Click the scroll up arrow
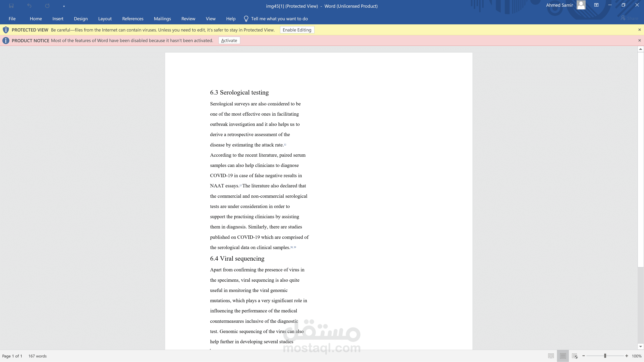 [640, 49]
